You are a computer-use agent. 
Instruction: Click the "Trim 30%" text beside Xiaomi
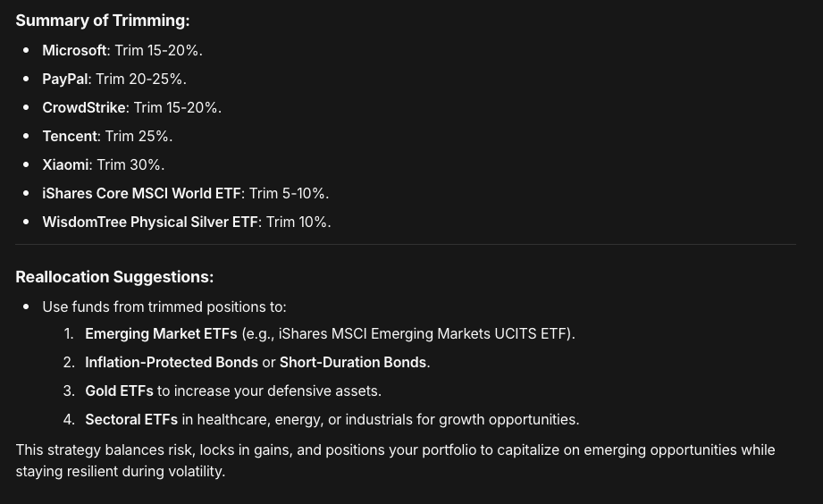(129, 165)
